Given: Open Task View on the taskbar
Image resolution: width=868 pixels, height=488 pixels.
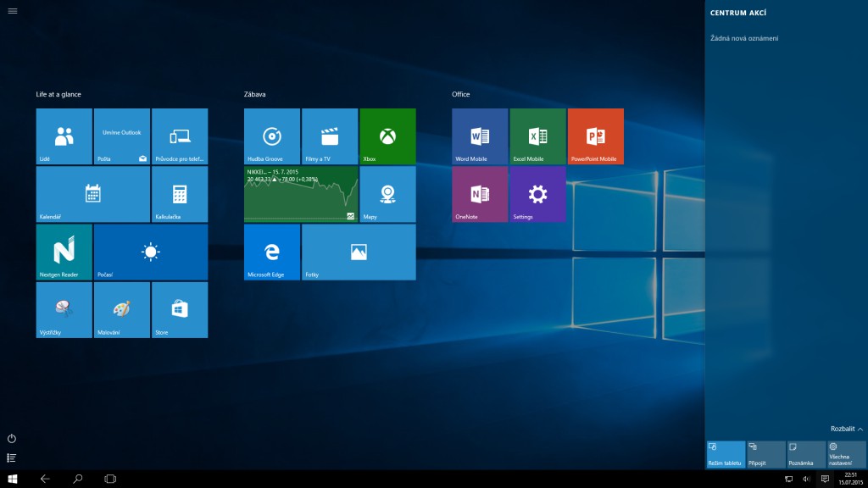Looking at the screenshot, I should coord(110,480).
